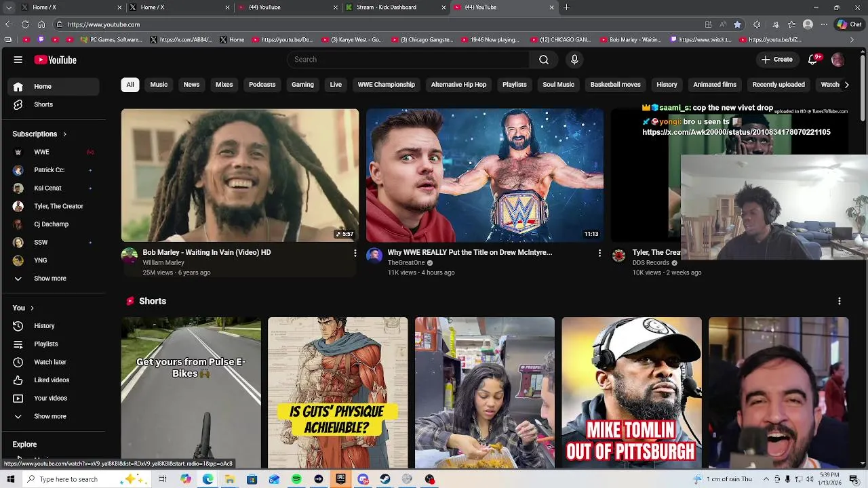This screenshot has width=868, height=488.
Task: Open Spotify from the taskbar
Action: pos(296,479)
